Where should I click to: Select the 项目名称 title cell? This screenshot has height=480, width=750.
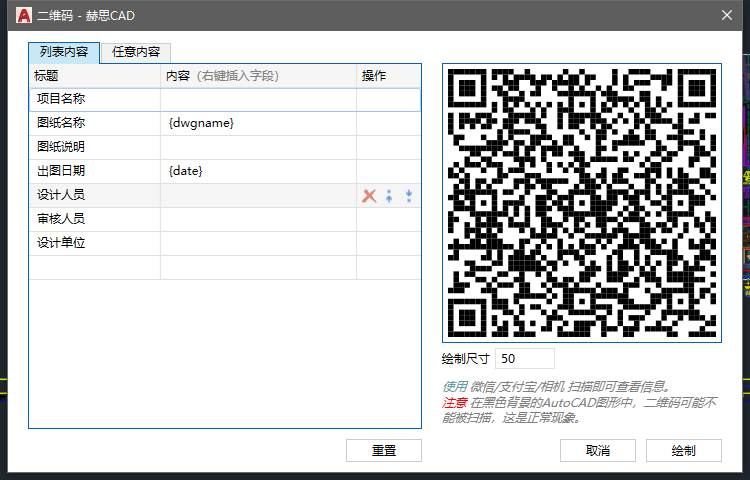click(x=95, y=99)
